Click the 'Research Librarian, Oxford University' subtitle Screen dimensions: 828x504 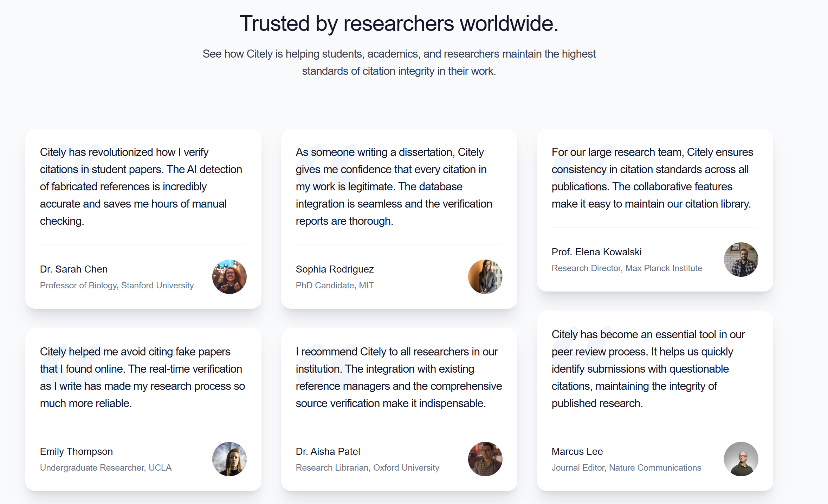coord(367,468)
